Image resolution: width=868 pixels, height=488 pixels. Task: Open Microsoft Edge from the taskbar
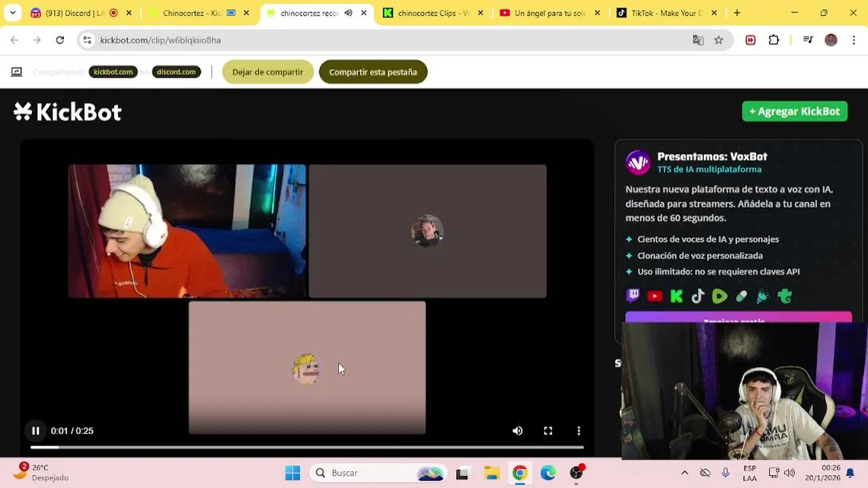click(x=548, y=473)
